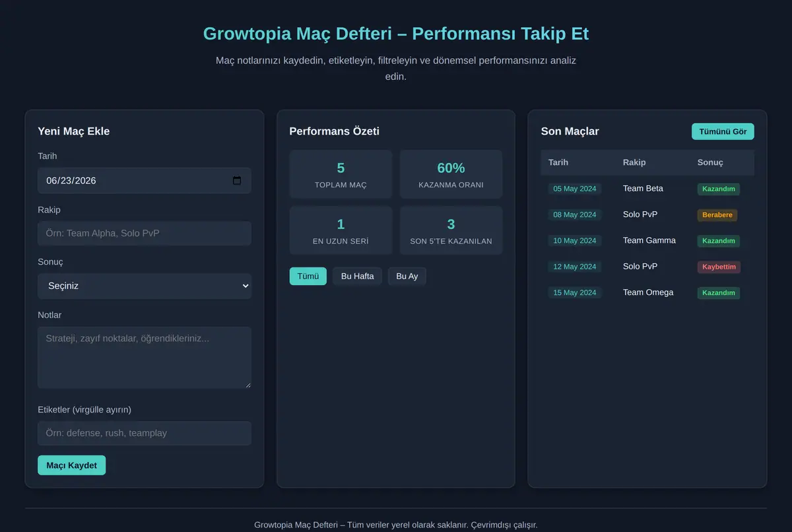Click the Kazandım badge for Team Gamma
The width and height of the screenshot is (792, 532).
click(x=719, y=241)
